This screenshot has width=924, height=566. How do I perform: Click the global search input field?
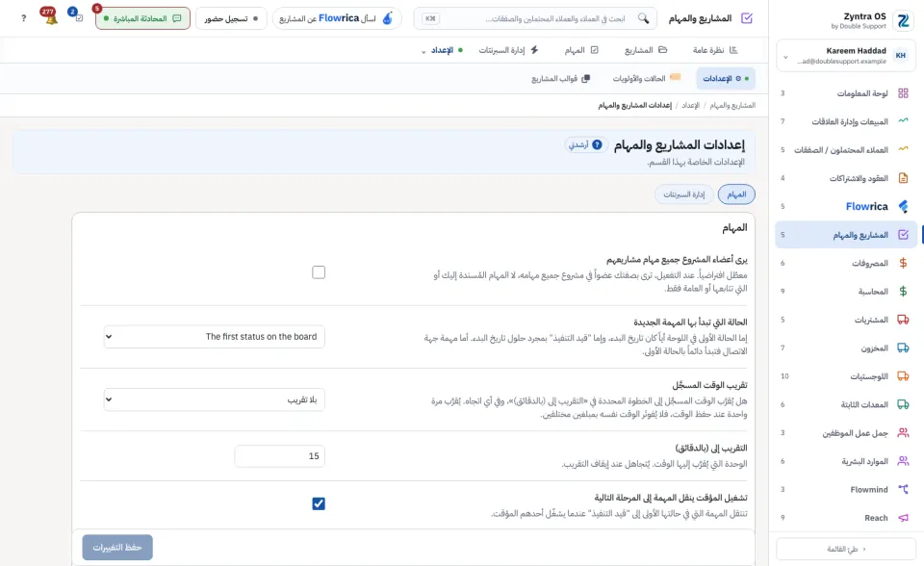tap(536, 19)
